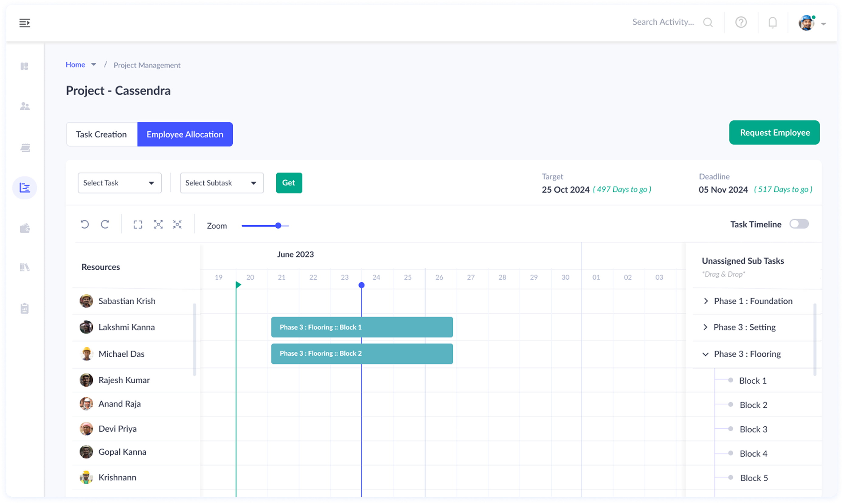Open the project Gantt sidebar icon

[24, 188]
